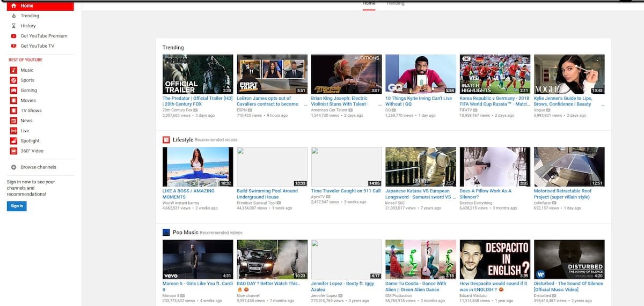Click the pillow silencer video thumbnail
The height and width of the screenshot is (306, 644).
pos(495,167)
